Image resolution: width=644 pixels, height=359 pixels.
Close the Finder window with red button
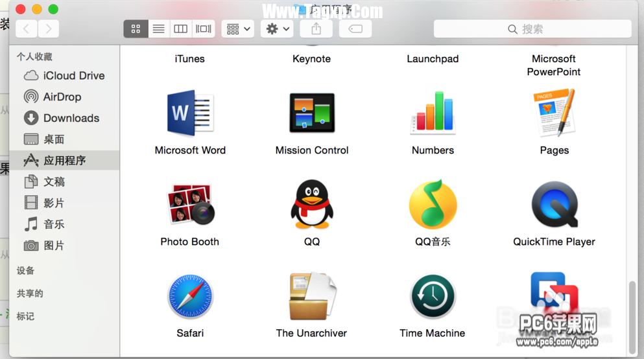pyautogui.click(x=21, y=9)
